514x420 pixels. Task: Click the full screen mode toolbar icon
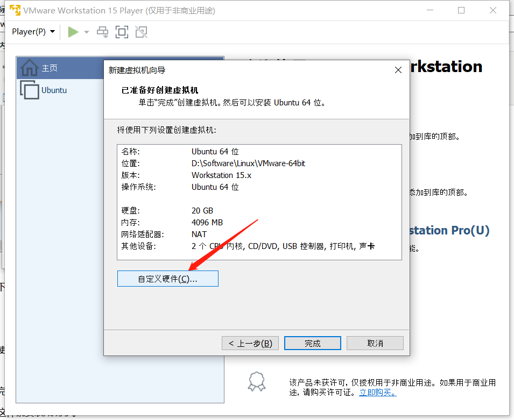coord(122,32)
